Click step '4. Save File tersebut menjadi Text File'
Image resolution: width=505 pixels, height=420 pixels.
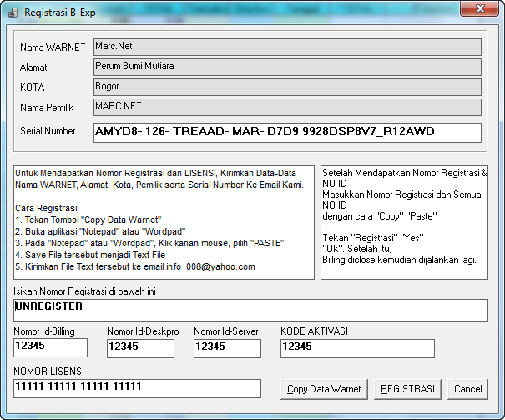90,255
